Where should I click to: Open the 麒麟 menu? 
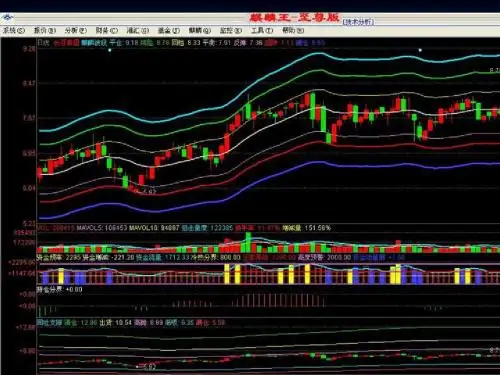tap(200, 30)
